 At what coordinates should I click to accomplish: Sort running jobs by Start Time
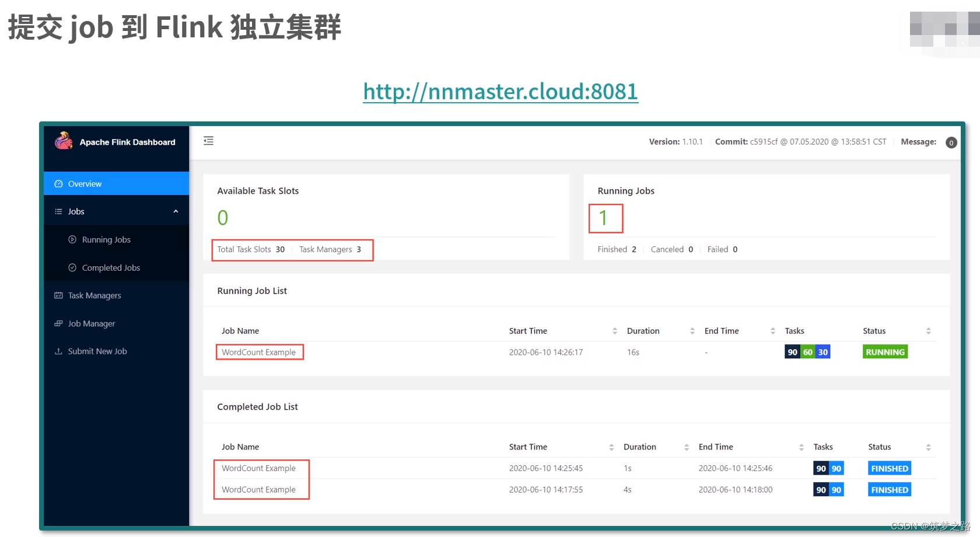615,331
